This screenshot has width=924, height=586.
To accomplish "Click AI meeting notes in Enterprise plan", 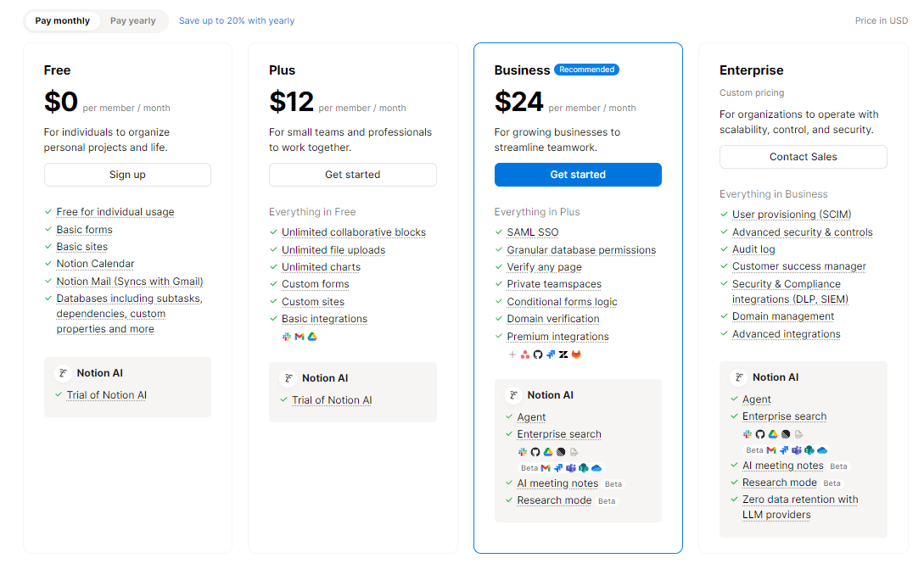I will click(x=782, y=466).
